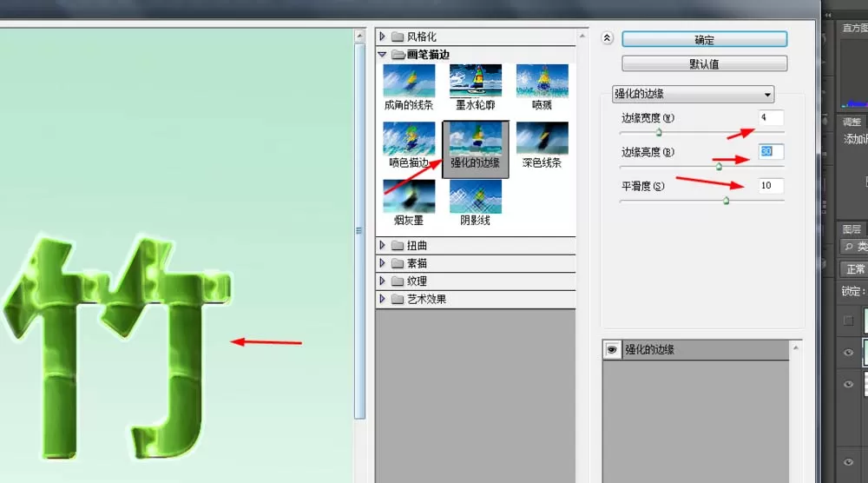868x483 pixels.
Task: Toggle visibility eye of 强化的边缘 effect layer
Action: (612, 349)
